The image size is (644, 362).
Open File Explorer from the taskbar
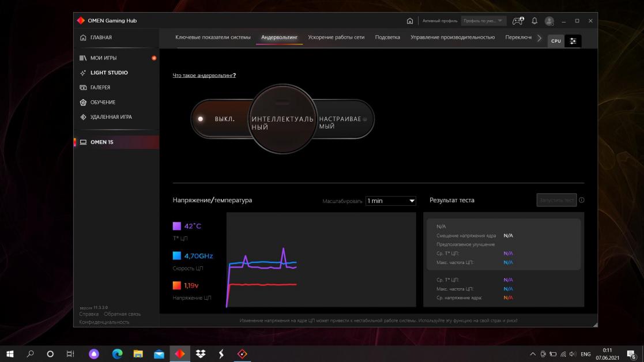138,354
